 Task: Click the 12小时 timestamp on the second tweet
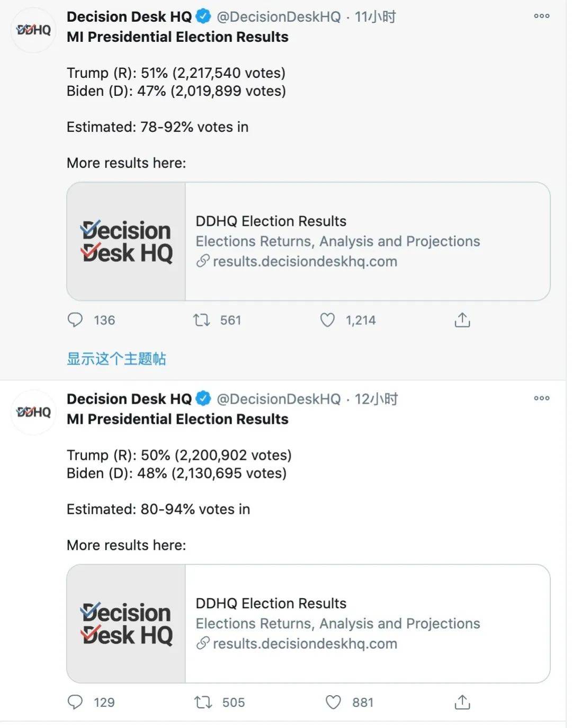376,399
